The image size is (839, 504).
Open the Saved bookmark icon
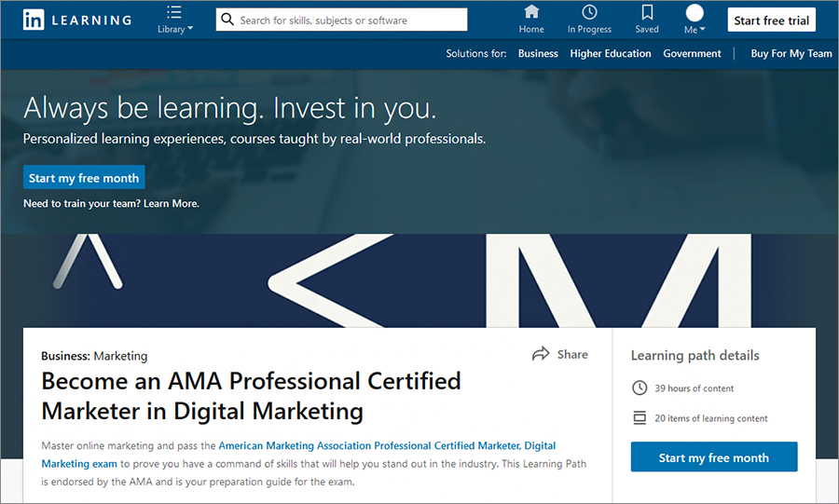tap(647, 12)
